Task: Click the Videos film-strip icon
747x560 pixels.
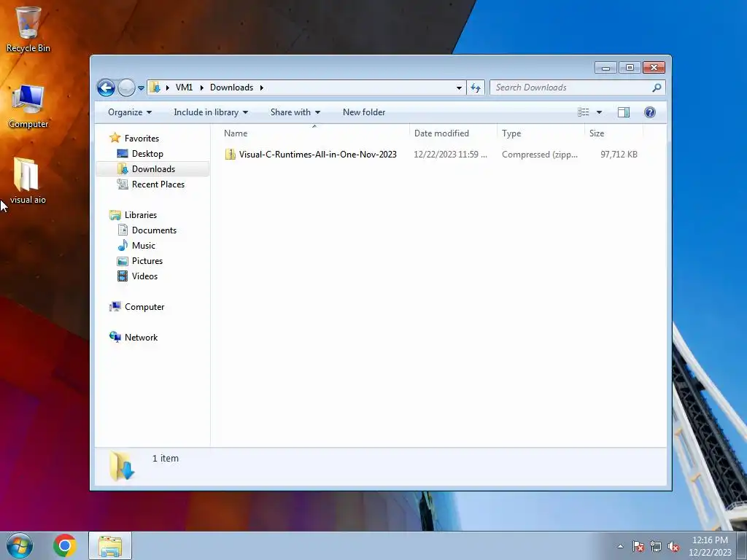Action: (x=123, y=276)
